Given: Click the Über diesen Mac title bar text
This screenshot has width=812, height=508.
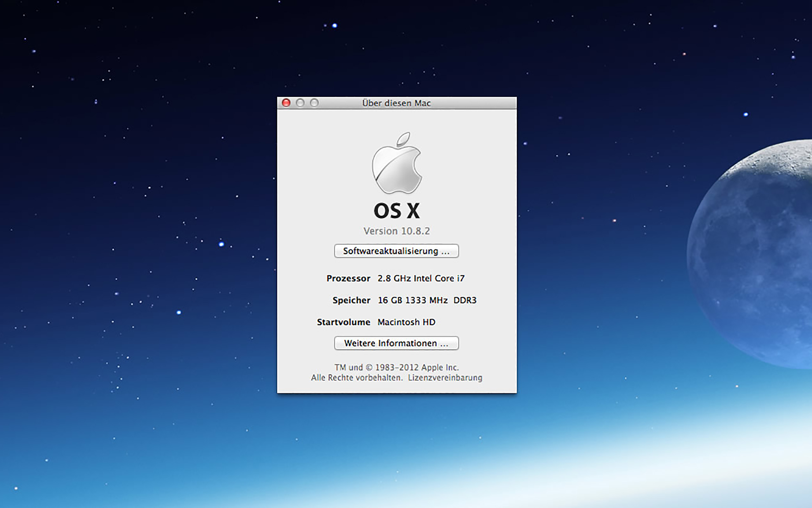Looking at the screenshot, I should tap(396, 103).
